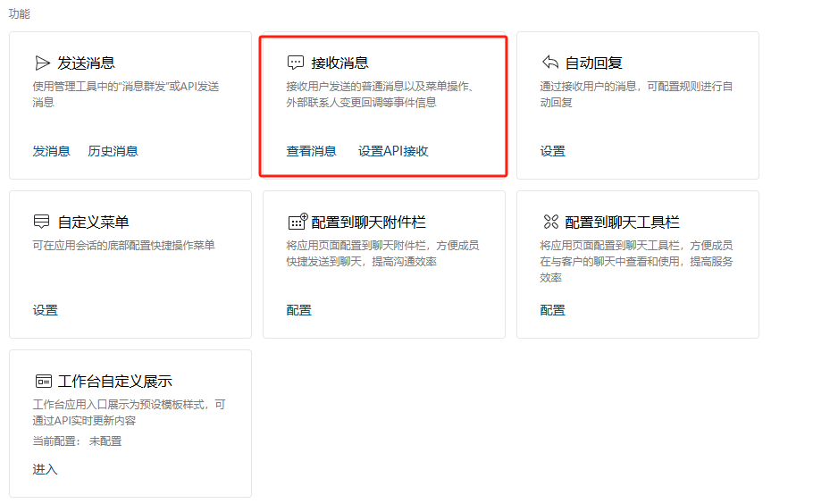Select the 接收消息 card title

point(339,63)
